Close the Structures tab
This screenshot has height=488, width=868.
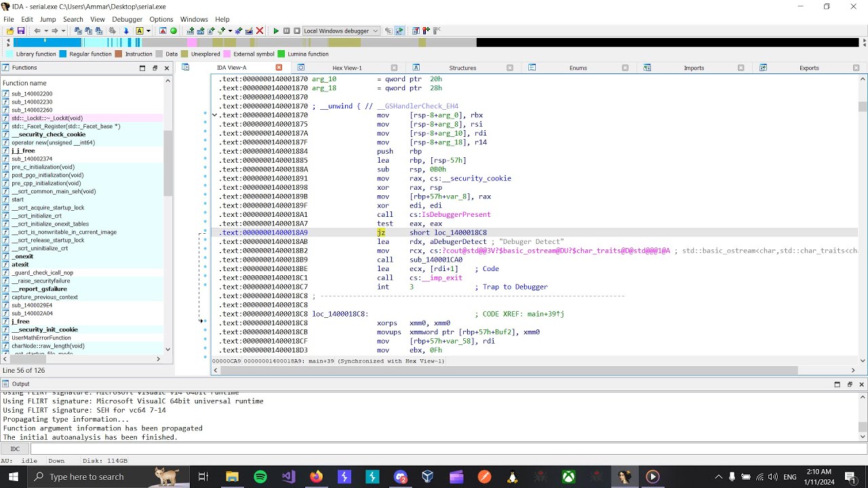[x=510, y=68]
